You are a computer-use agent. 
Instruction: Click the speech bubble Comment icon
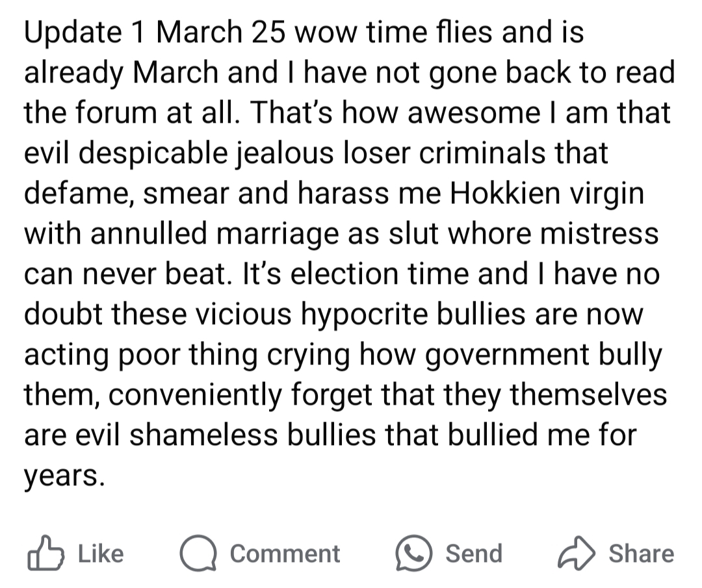pos(198,554)
